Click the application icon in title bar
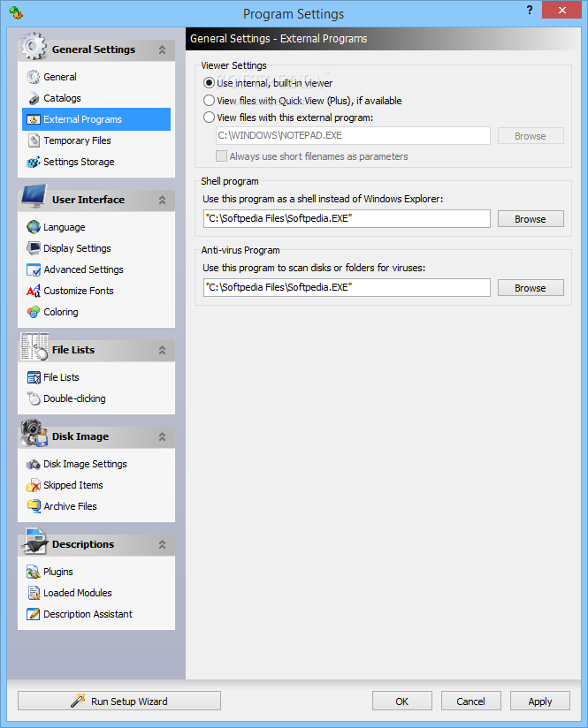 point(15,12)
